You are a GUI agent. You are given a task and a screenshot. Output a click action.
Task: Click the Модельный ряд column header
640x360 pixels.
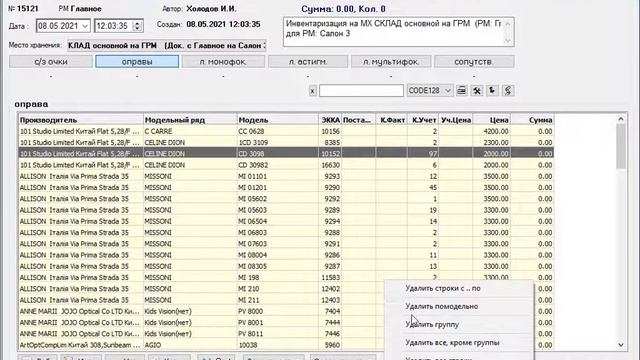coord(190,120)
